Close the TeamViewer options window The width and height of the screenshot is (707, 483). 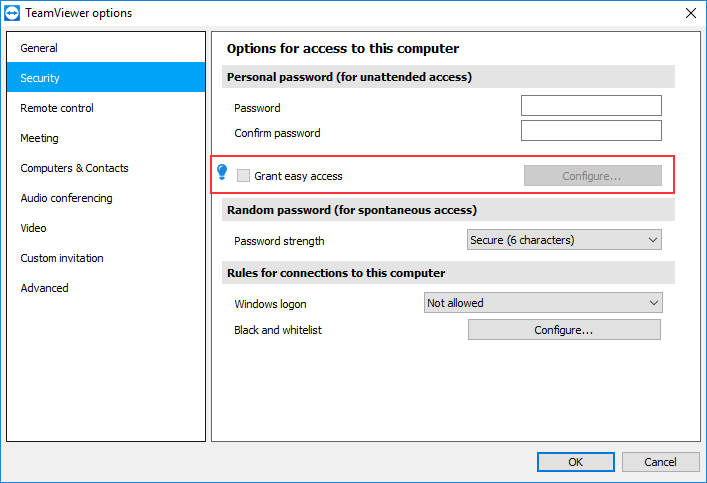[x=690, y=13]
